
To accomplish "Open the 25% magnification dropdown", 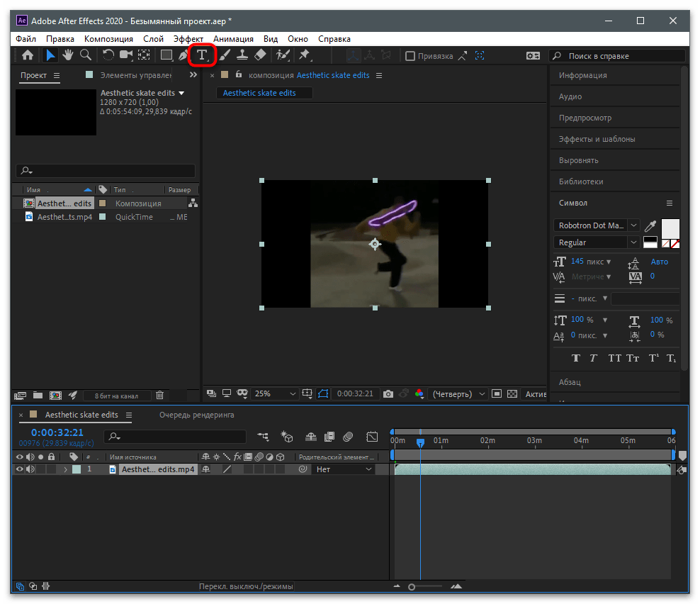I will pyautogui.click(x=276, y=393).
